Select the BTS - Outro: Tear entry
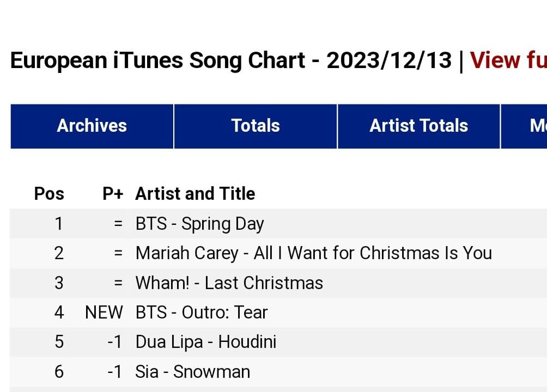547x392 pixels. point(202,313)
